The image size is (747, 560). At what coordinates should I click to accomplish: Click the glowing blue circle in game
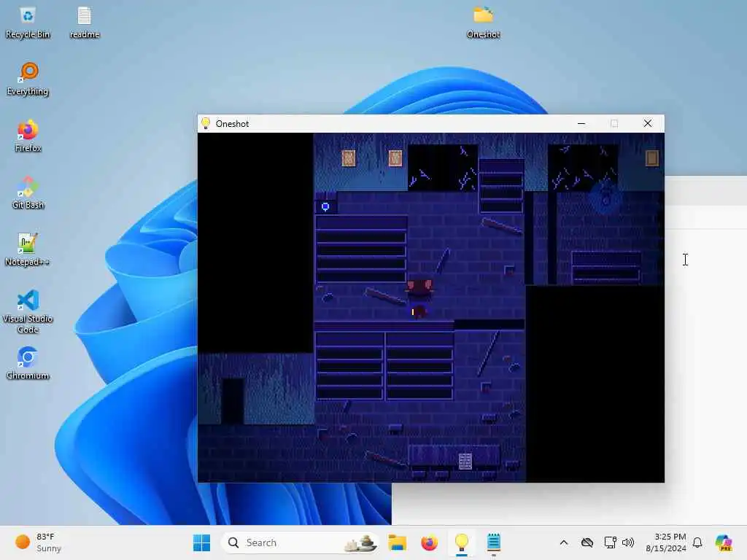point(325,206)
